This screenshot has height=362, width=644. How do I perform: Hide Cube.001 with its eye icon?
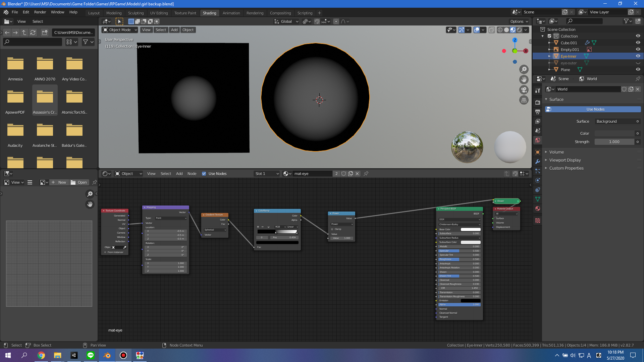638,43
